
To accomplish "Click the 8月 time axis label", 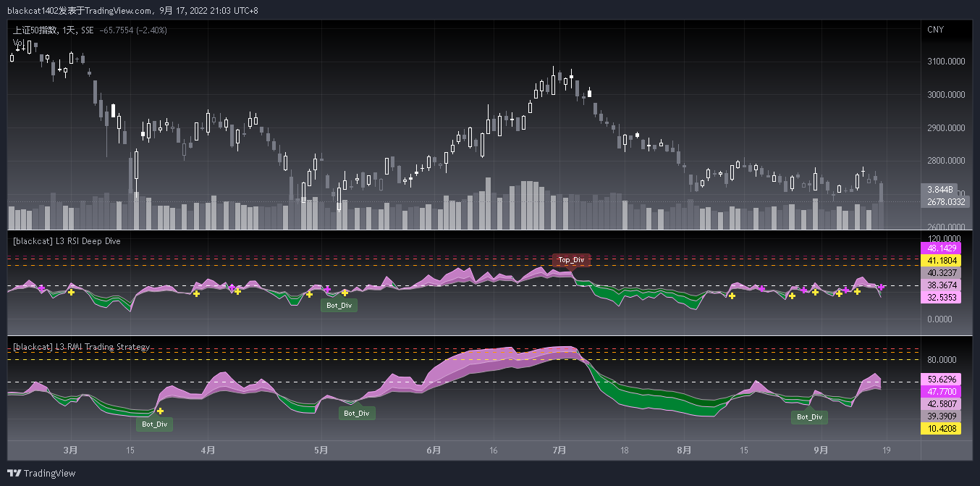I will [x=684, y=451].
